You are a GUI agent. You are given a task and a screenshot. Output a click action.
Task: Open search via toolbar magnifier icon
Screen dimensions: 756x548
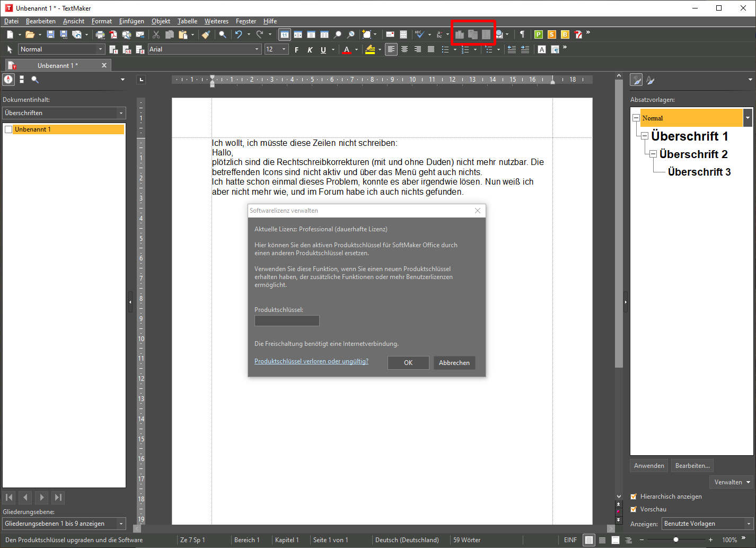tap(223, 34)
